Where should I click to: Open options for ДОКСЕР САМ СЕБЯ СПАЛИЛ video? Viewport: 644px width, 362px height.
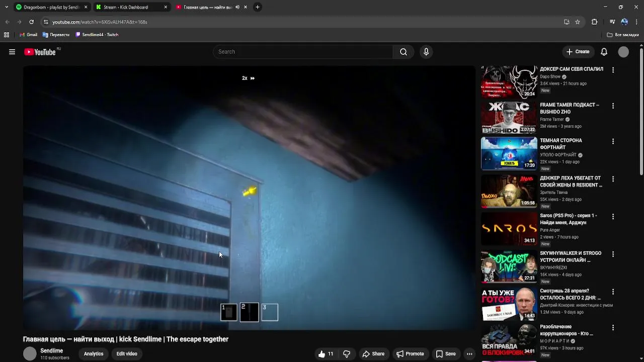pyautogui.click(x=613, y=70)
